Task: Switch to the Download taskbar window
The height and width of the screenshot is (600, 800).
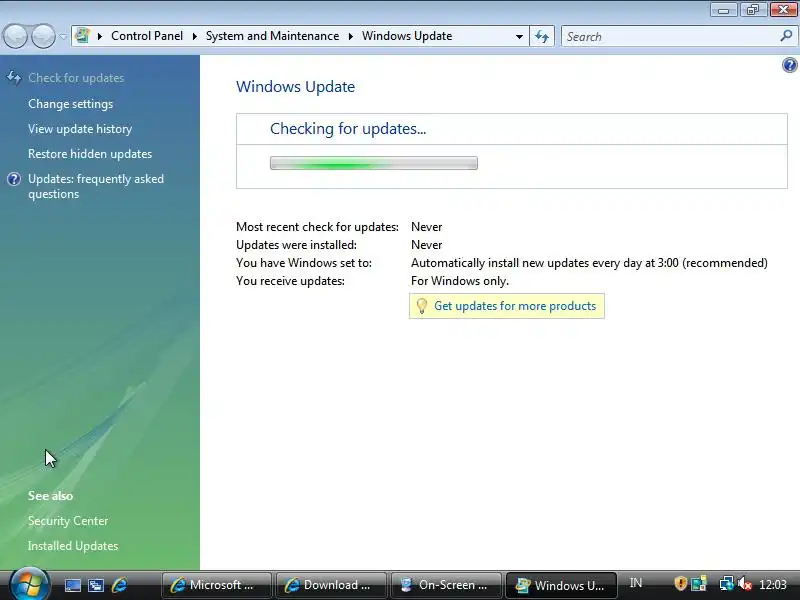Action: 331,585
